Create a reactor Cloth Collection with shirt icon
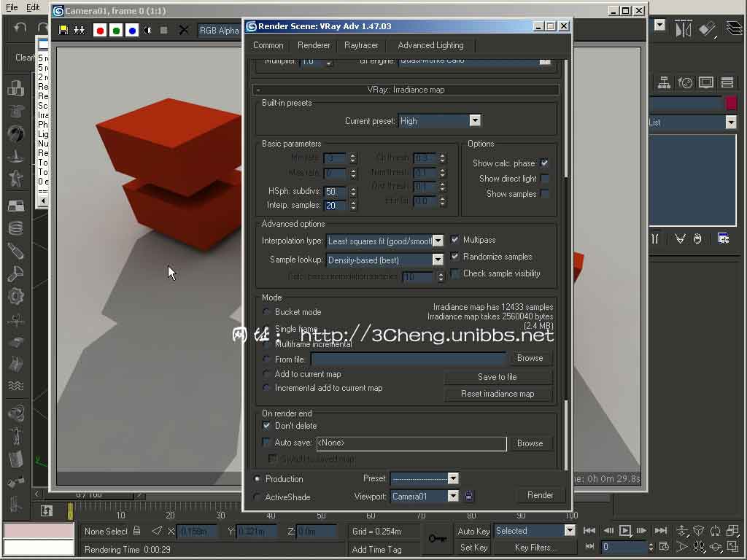 coord(16,111)
